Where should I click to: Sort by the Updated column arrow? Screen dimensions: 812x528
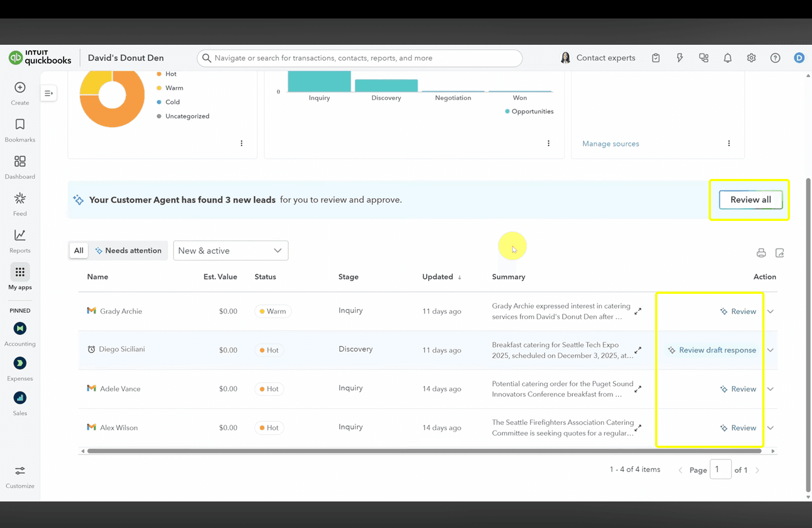point(460,277)
